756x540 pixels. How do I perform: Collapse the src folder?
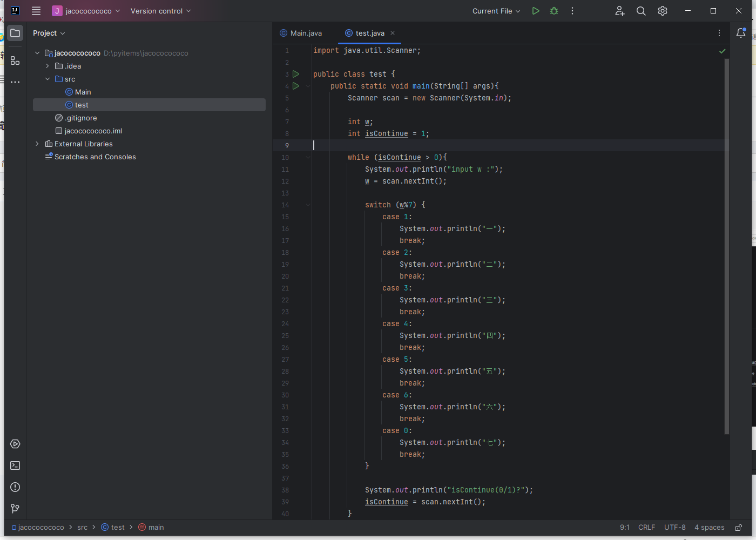point(48,79)
